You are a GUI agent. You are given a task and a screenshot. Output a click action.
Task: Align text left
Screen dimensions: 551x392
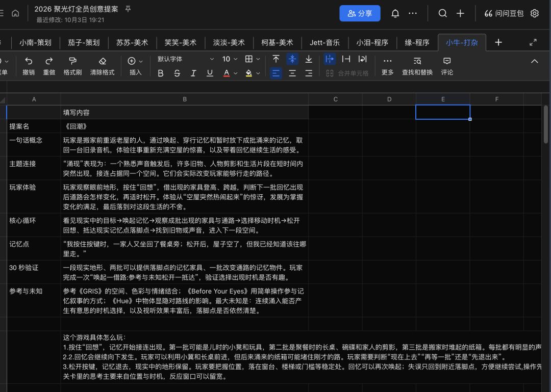(x=276, y=73)
